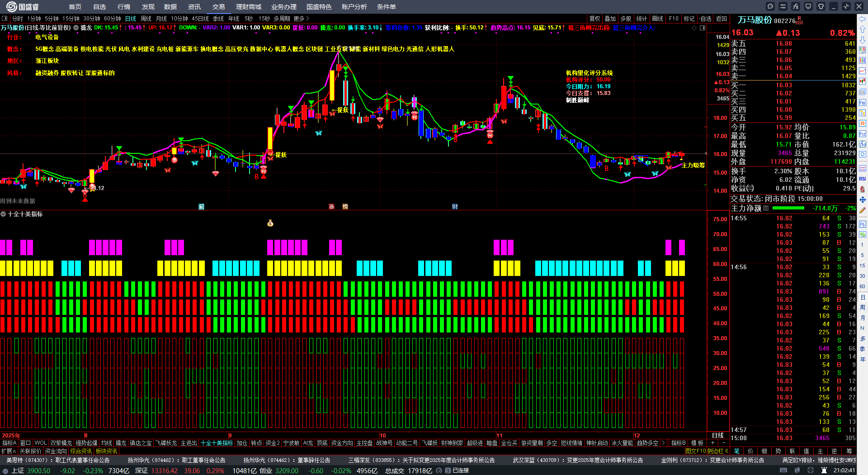Click the 画线 drawing button

(x=658, y=19)
